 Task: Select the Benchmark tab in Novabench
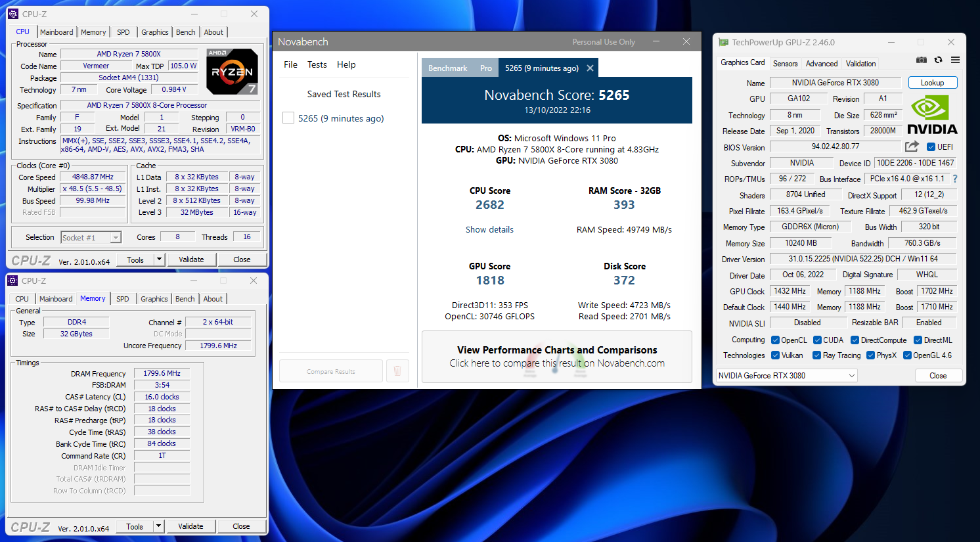tap(448, 68)
